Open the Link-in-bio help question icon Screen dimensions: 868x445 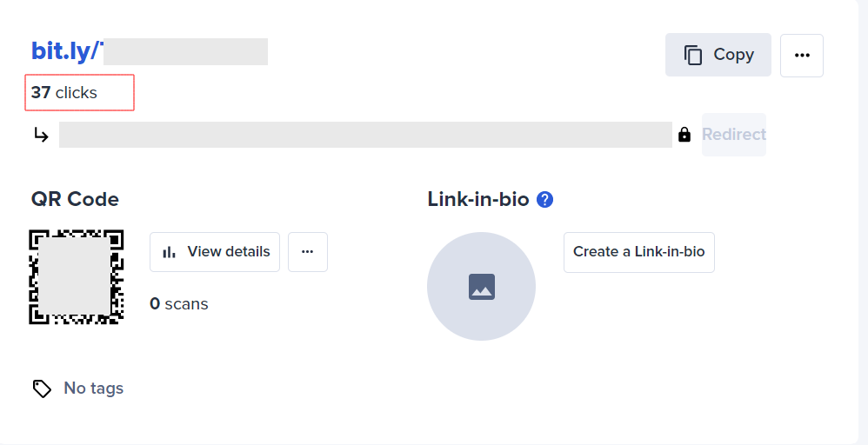[545, 199]
